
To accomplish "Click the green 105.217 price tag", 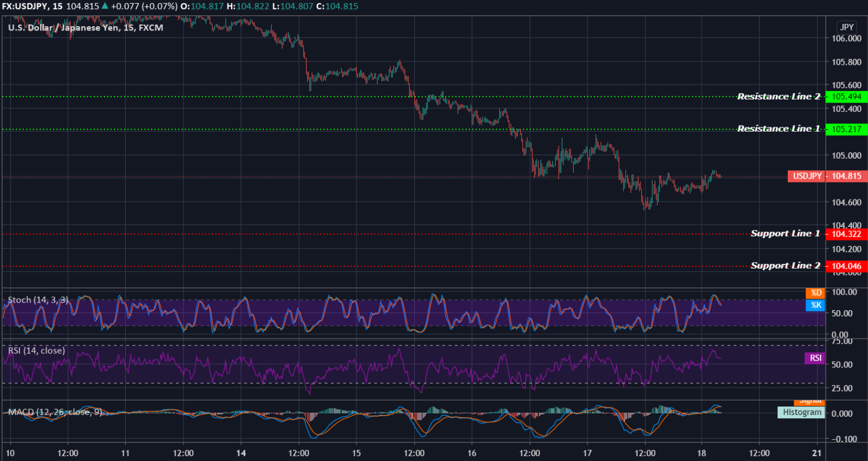I will coord(847,129).
